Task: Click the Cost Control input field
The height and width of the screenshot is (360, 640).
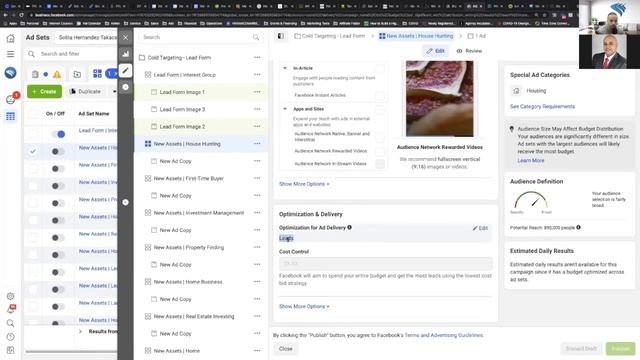Action: (385, 264)
